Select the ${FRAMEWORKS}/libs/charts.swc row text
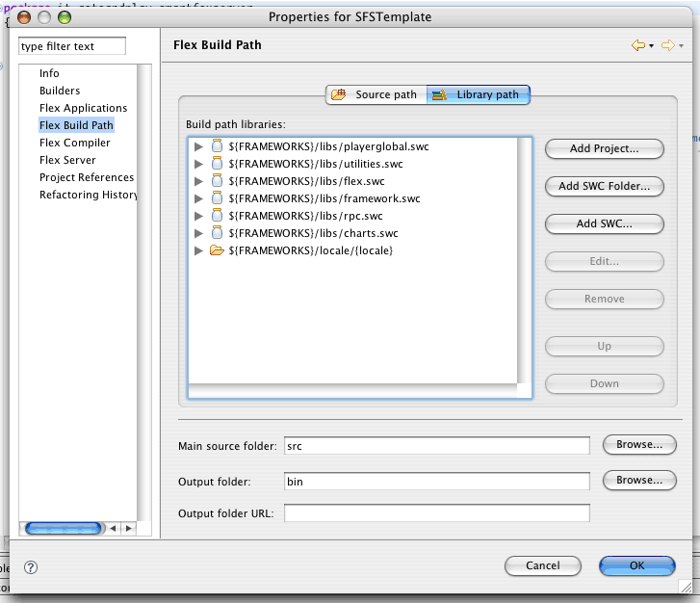Image resolution: width=700 pixels, height=603 pixels. pos(313,233)
